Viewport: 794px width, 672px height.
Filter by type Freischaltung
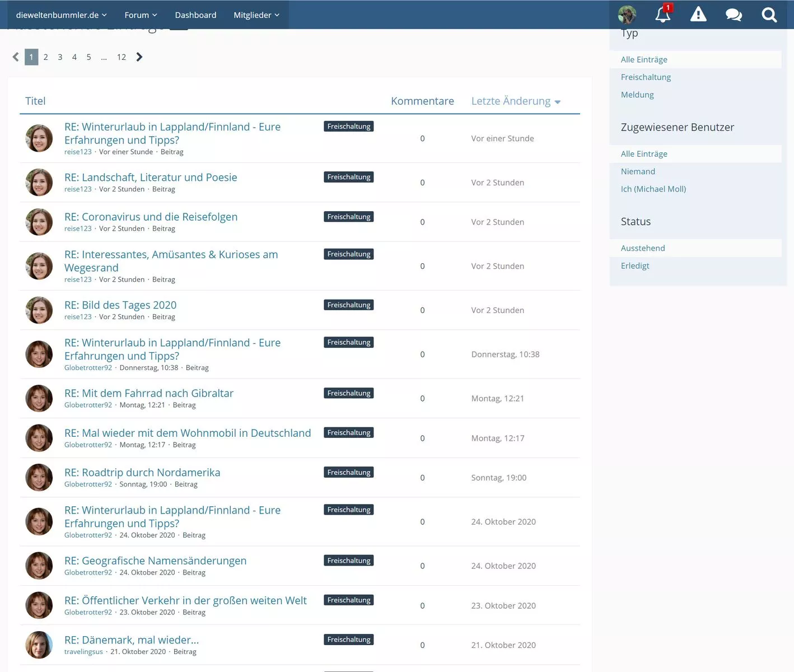646,77
